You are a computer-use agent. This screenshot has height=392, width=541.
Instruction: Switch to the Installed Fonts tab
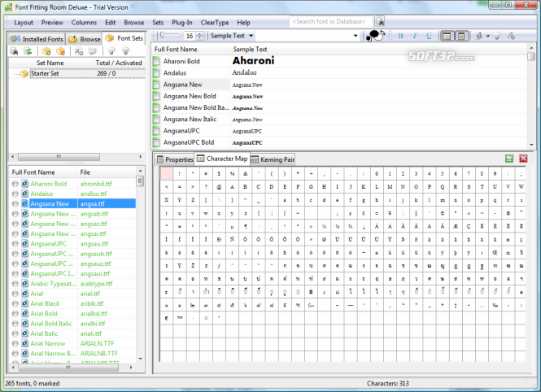click(x=37, y=39)
